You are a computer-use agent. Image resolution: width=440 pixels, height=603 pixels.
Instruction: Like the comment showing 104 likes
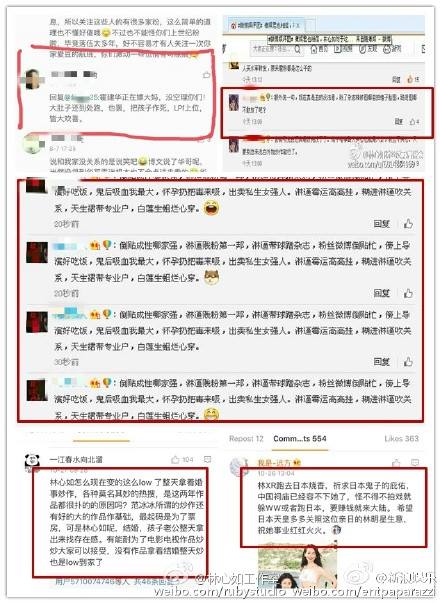(x=175, y=459)
